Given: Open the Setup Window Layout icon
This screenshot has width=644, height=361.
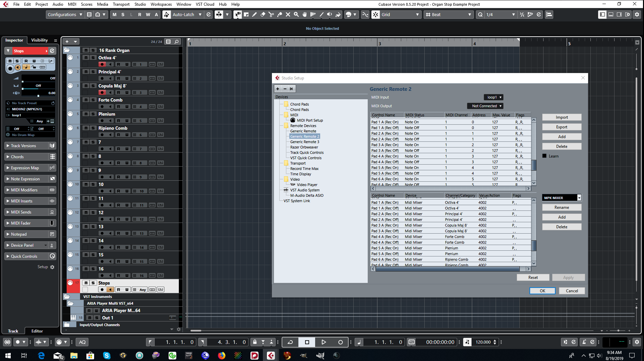Looking at the screenshot, I should click(628, 14).
